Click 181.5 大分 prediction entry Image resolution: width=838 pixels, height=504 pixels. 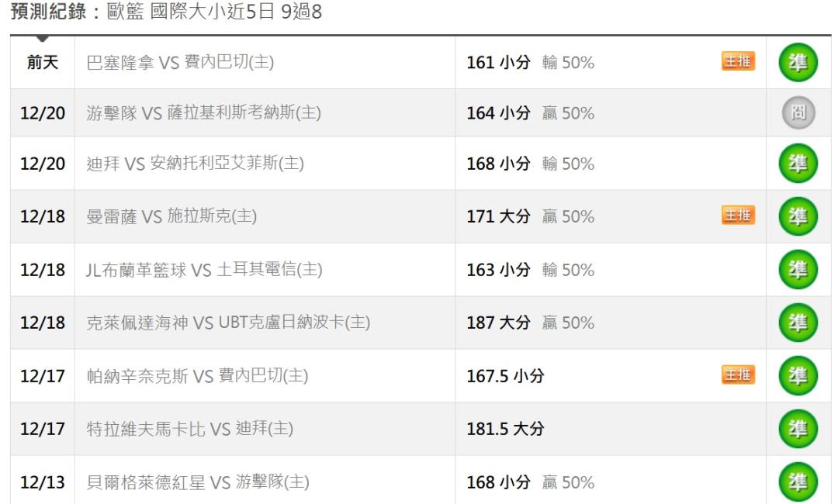[x=505, y=429]
